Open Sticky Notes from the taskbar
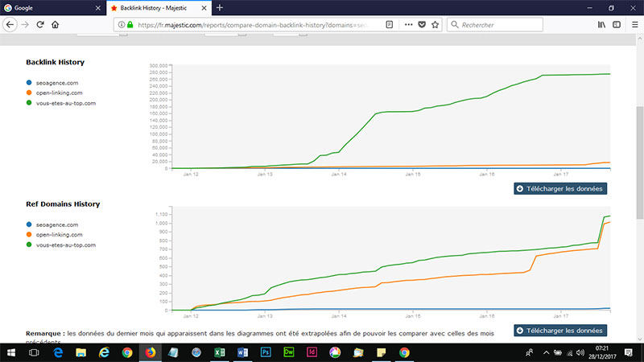Image resolution: width=644 pixels, height=362 pixels. (381, 352)
